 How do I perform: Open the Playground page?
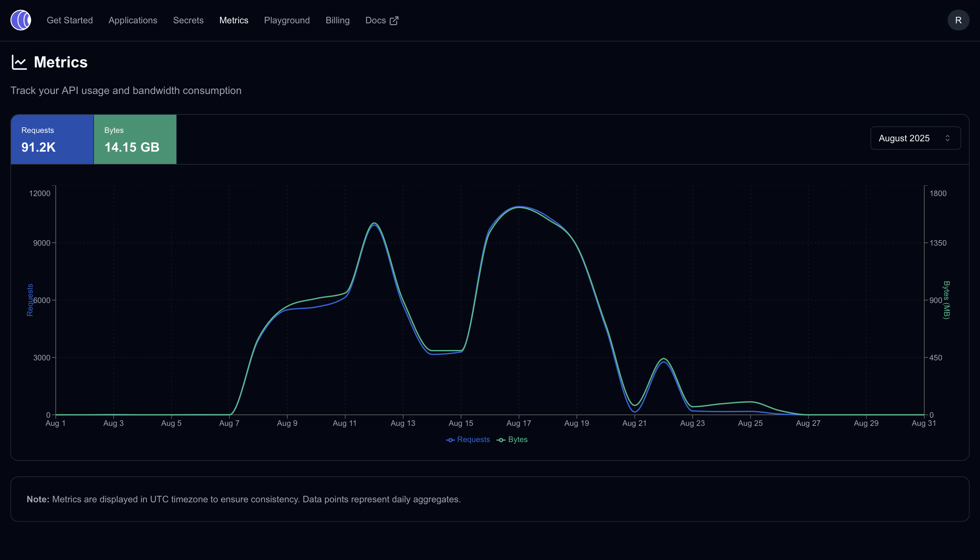286,20
